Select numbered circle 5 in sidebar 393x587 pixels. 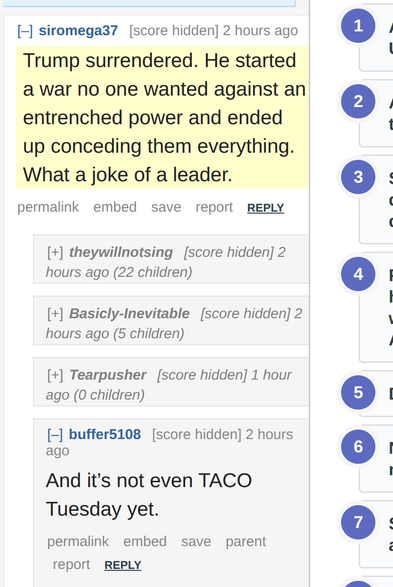[358, 392]
